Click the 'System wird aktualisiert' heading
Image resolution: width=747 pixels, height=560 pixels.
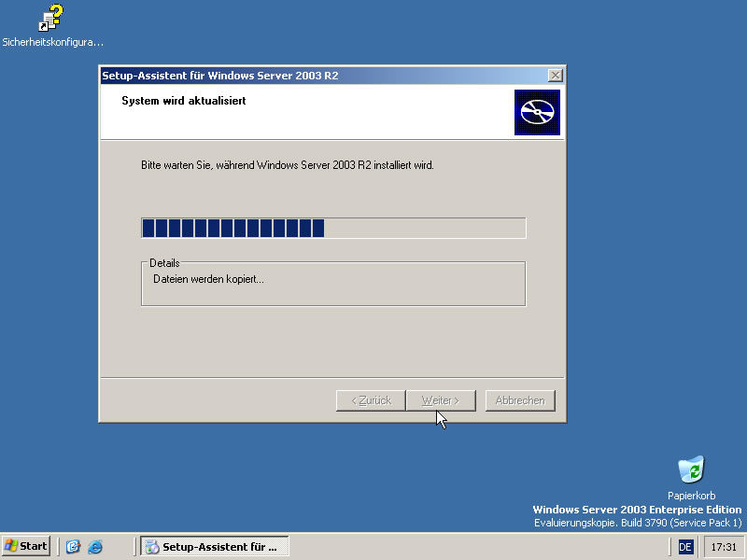click(184, 101)
